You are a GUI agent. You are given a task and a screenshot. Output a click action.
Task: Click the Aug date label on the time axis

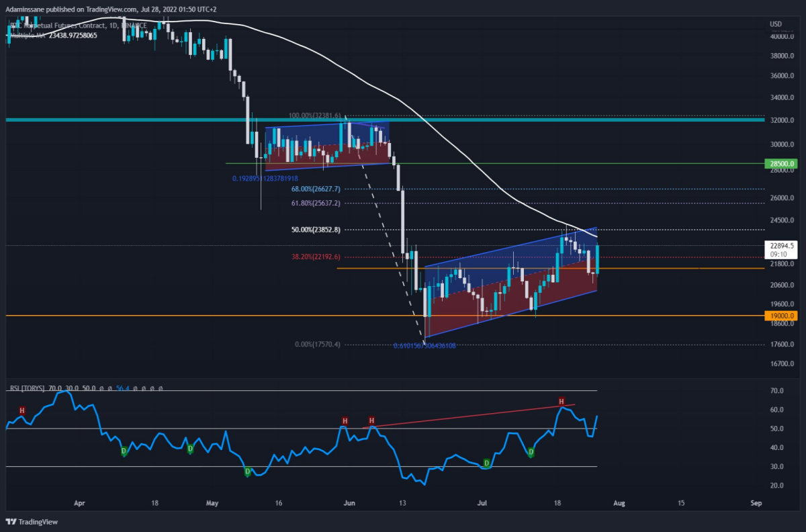[x=621, y=502]
